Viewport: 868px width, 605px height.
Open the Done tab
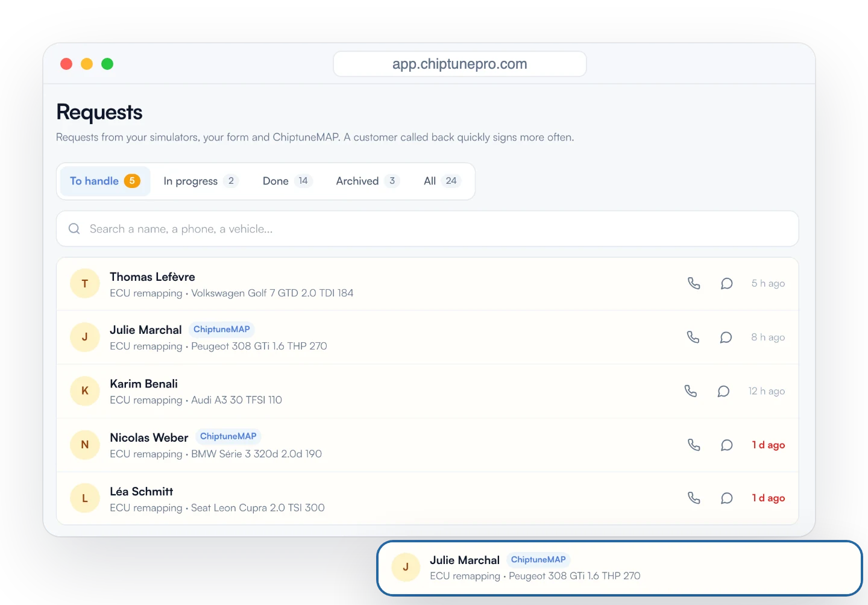[x=288, y=181]
